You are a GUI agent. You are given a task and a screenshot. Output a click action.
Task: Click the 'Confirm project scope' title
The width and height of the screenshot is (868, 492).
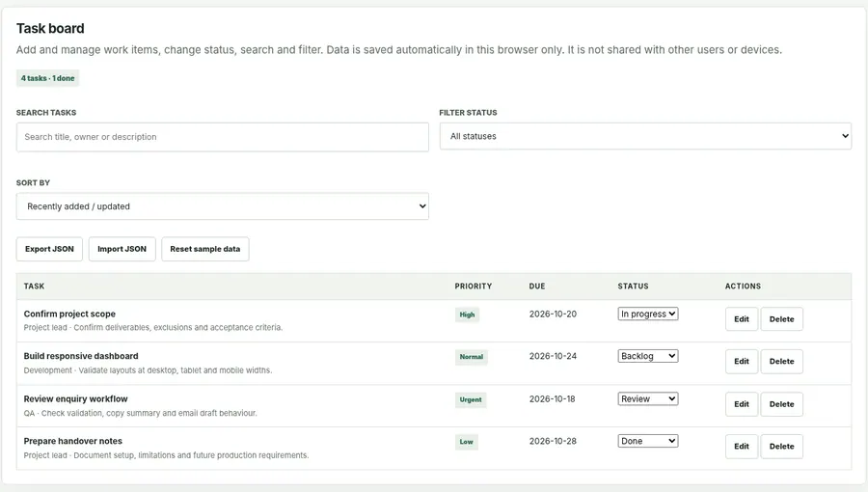pyautogui.click(x=69, y=314)
